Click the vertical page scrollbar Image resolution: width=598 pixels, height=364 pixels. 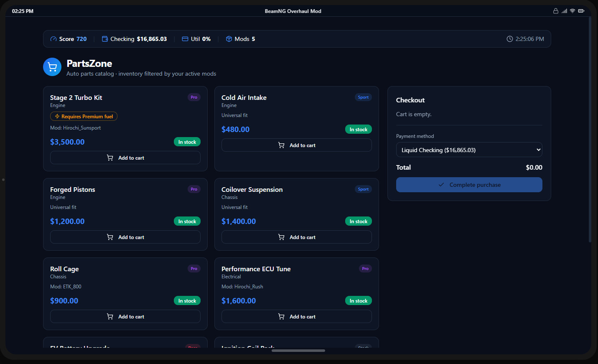[x=590, y=130]
